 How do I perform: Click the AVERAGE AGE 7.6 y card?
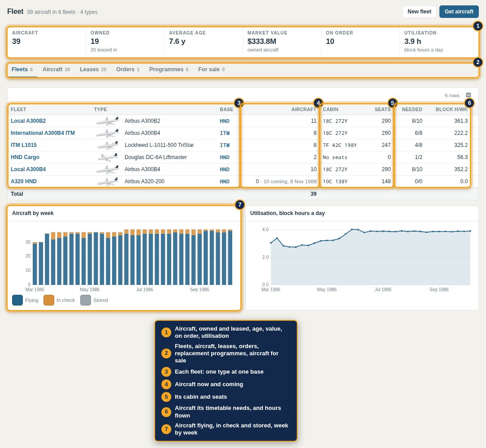click(x=204, y=42)
